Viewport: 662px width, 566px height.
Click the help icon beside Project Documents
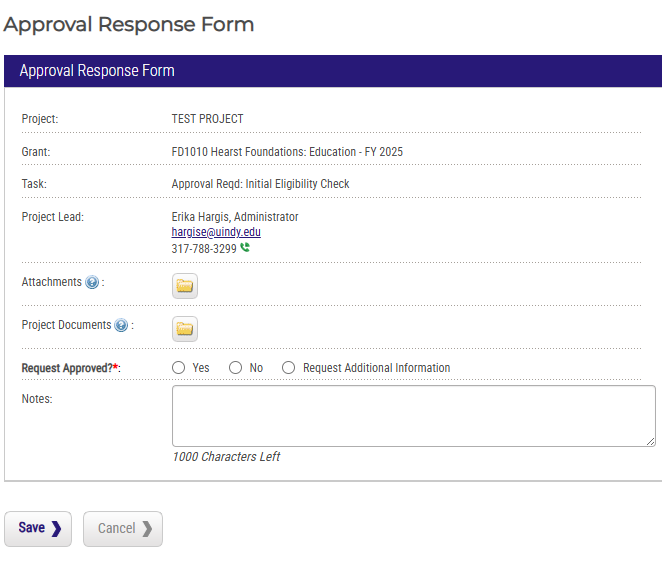pos(121,325)
